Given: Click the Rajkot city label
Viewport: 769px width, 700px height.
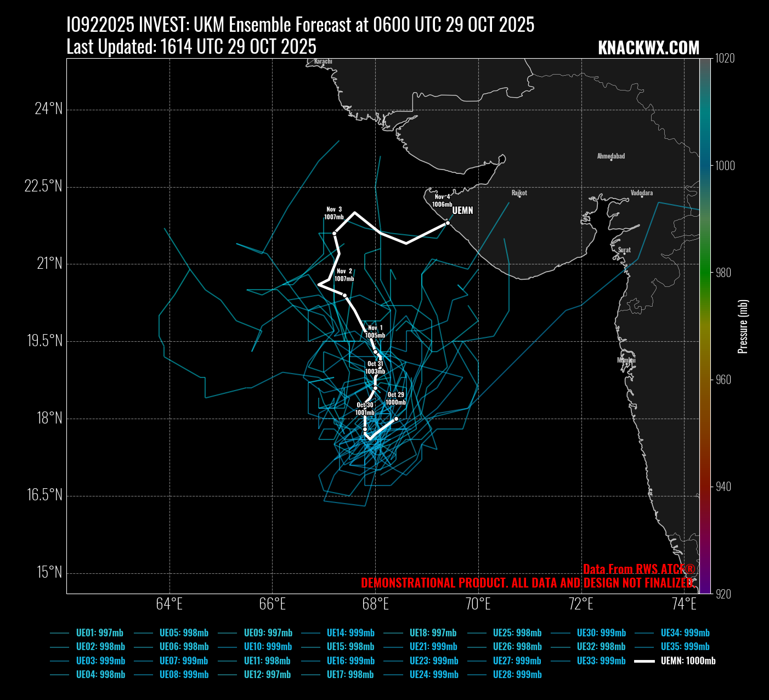Looking at the screenshot, I should [519, 193].
